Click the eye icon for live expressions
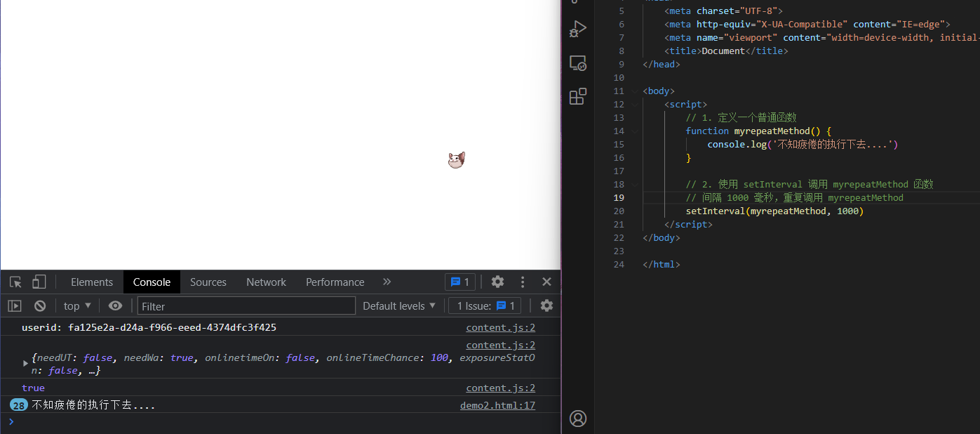The height and width of the screenshot is (434, 980). tap(116, 306)
